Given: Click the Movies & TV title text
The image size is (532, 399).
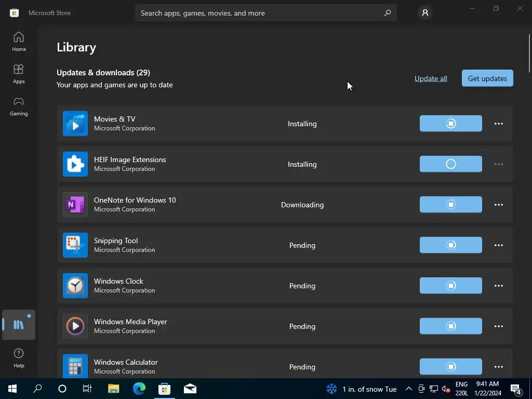Looking at the screenshot, I should point(114,119).
